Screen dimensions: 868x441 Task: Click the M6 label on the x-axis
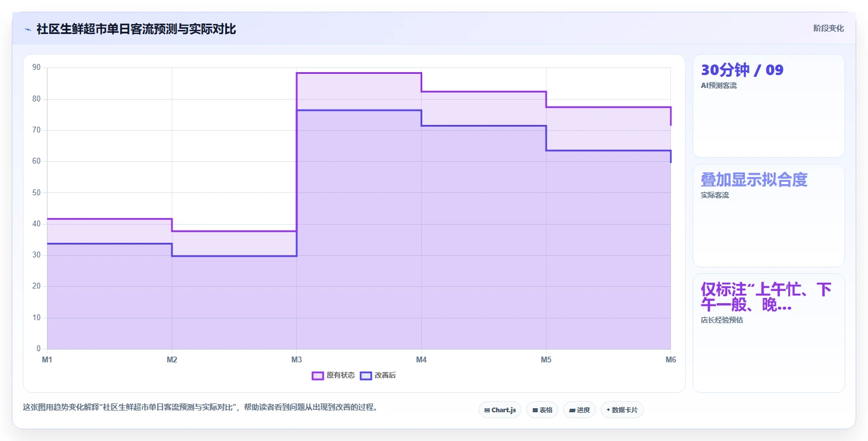pos(670,359)
